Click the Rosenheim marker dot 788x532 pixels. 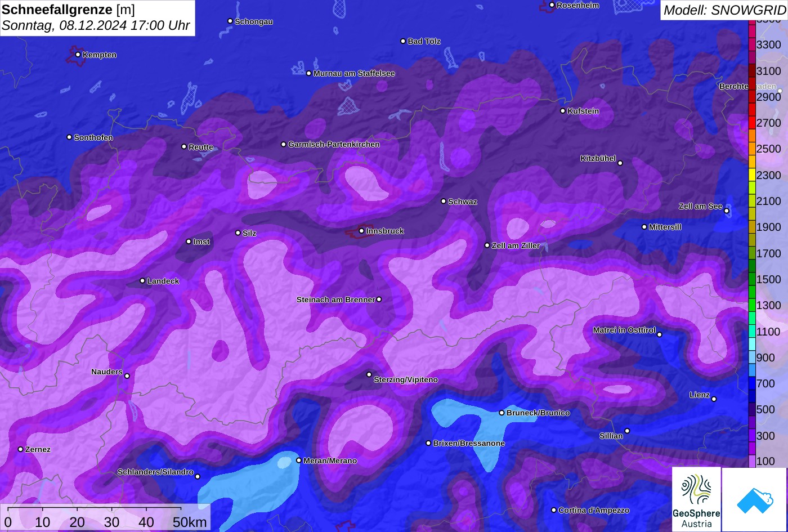click(552, 5)
